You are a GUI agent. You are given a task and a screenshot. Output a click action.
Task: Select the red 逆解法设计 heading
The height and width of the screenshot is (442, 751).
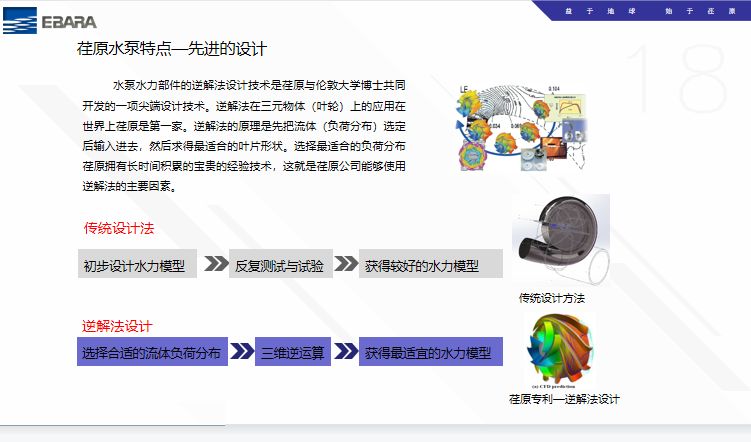[x=117, y=326]
